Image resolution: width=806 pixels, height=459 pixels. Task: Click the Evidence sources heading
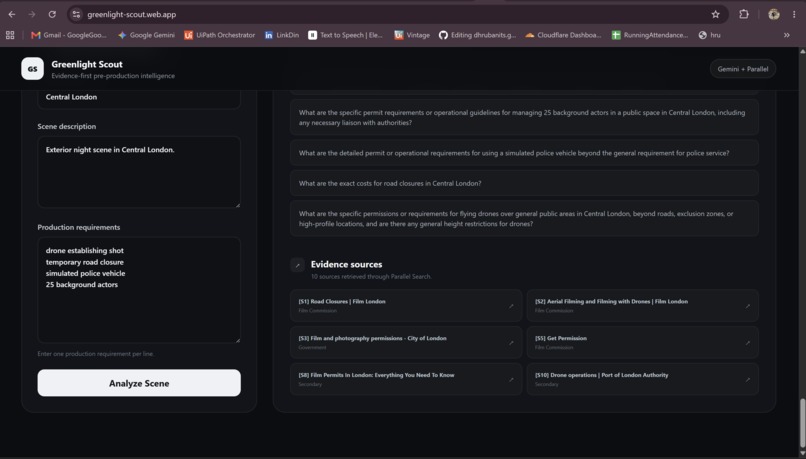point(346,264)
